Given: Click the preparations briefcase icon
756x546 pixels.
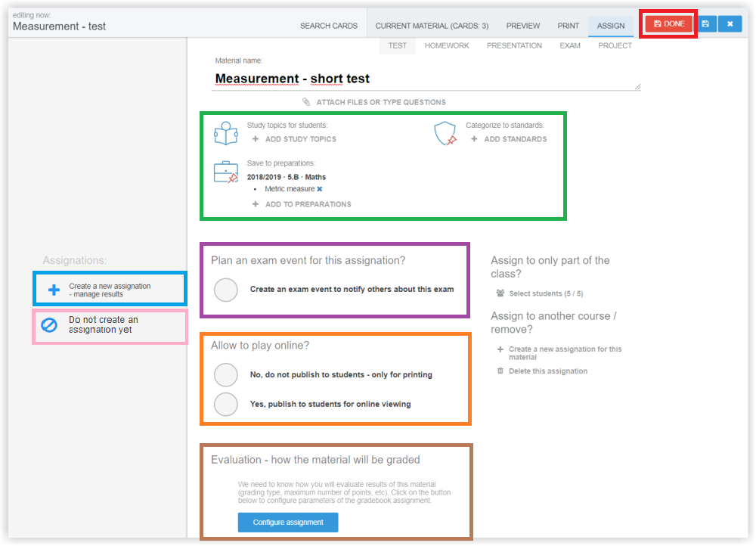Looking at the screenshot, I should [225, 172].
